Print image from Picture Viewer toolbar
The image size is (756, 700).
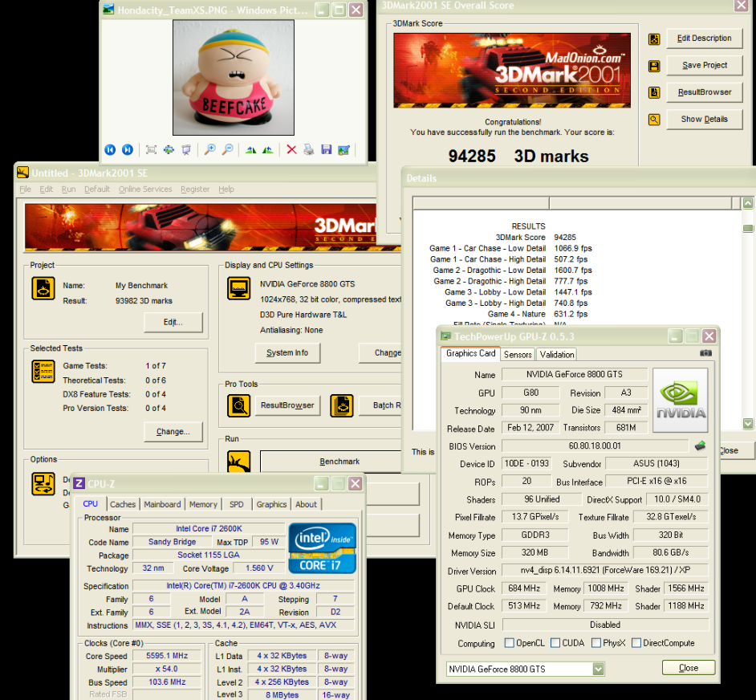[308, 149]
